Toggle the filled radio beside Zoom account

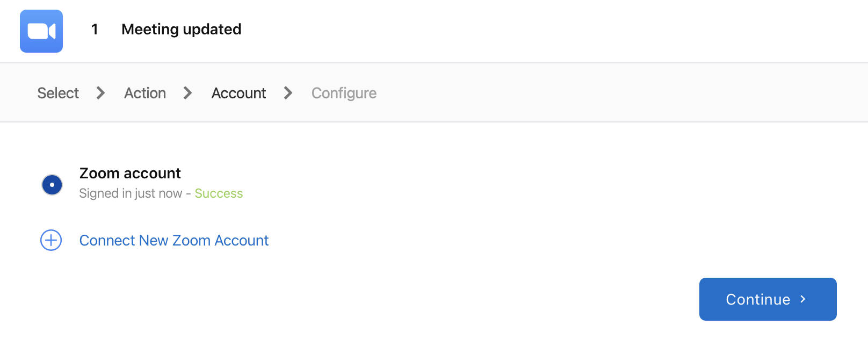pyautogui.click(x=52, y=184)
